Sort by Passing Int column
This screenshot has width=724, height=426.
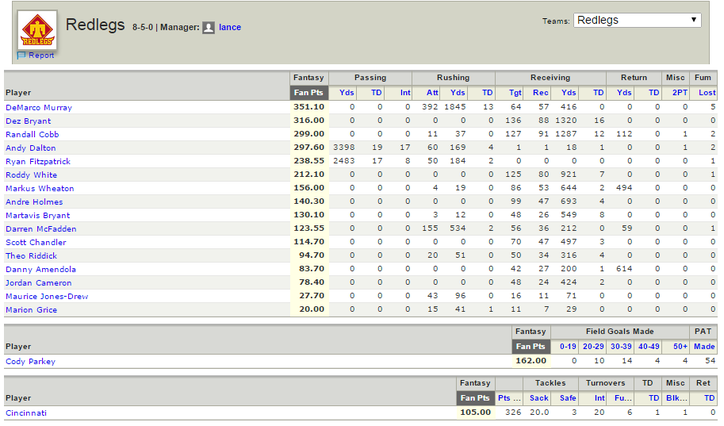point(405,93)
